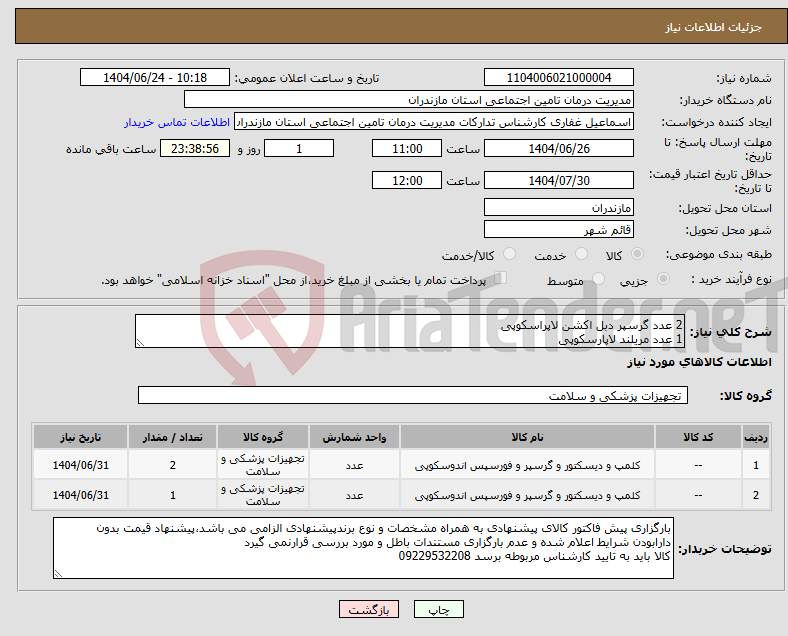Select the متوسط purchase type radio
This screenshot has width=788, height=636.
click(598, 279)
